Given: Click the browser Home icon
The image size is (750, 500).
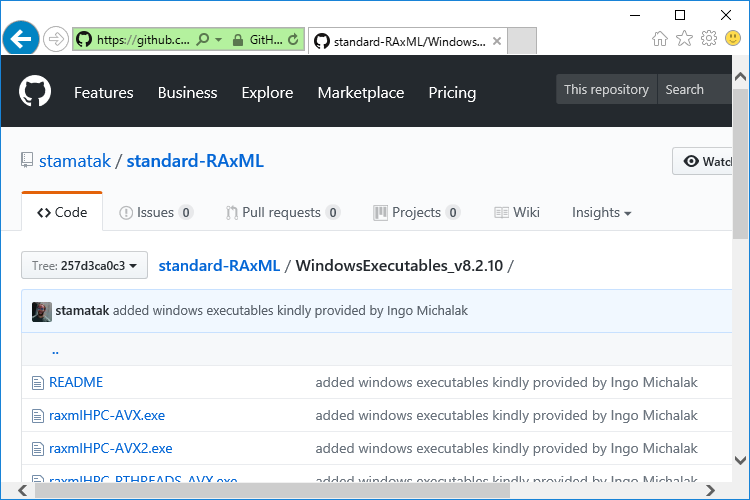Looking at the screenshot, I should click(x=660, y=38).
